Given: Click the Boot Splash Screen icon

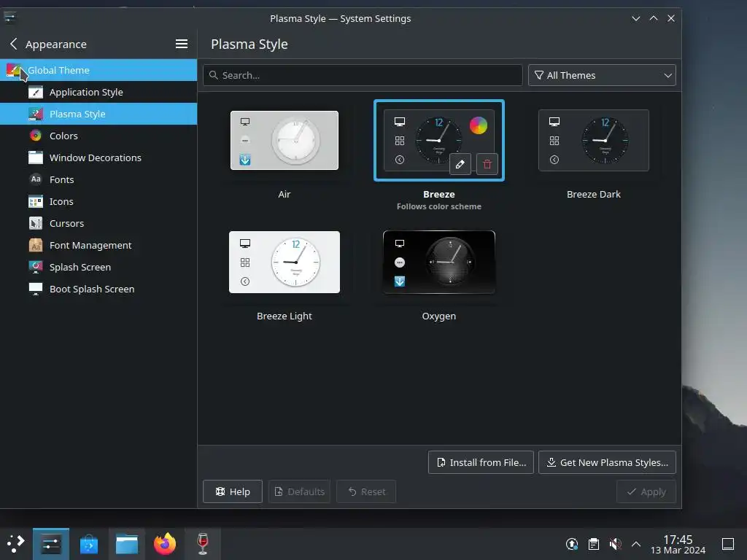Looking at the screenshot, I should (x=36, y=289).
